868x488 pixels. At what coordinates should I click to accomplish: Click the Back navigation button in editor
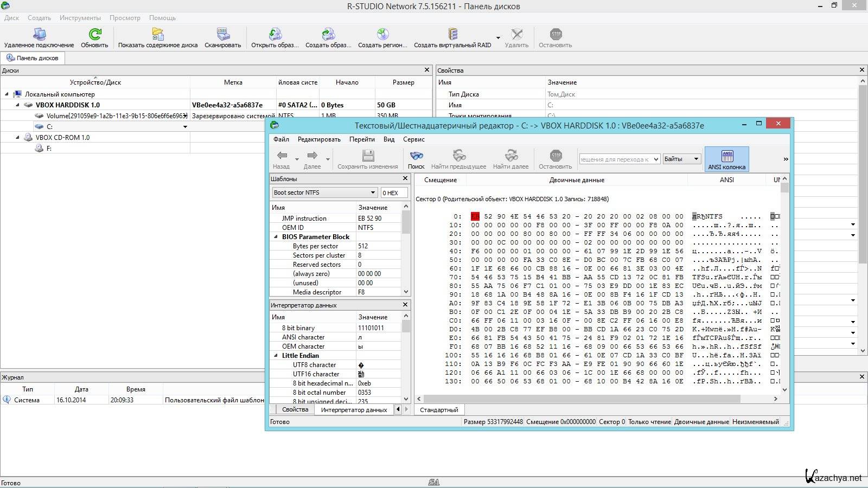click(282, 157)
